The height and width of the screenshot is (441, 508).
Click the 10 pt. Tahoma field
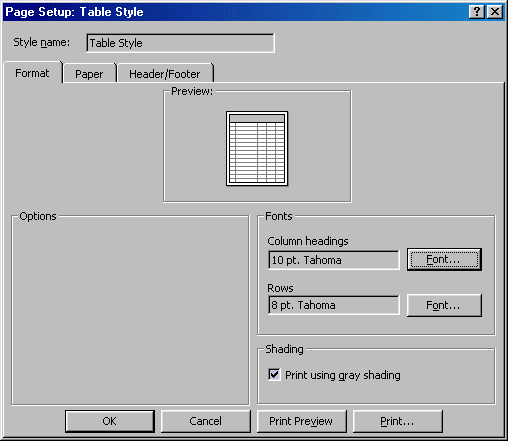pos(334,260)
